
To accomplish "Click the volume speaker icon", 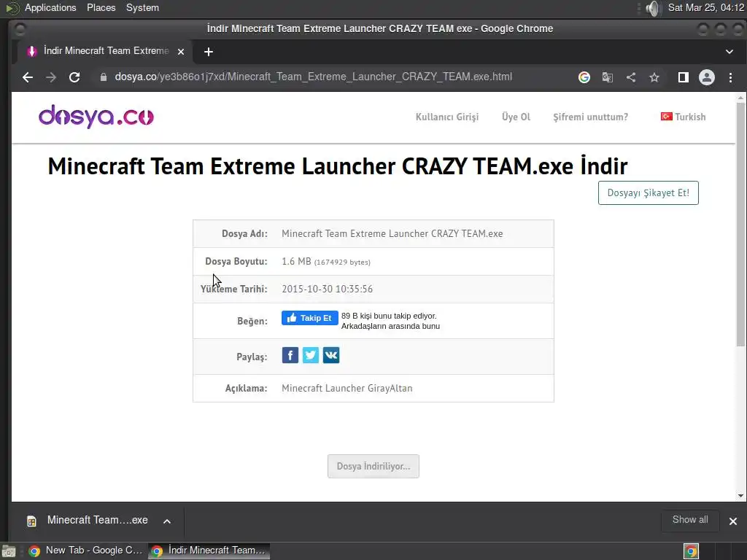I will pyautogui.click(x=654, y=8).
